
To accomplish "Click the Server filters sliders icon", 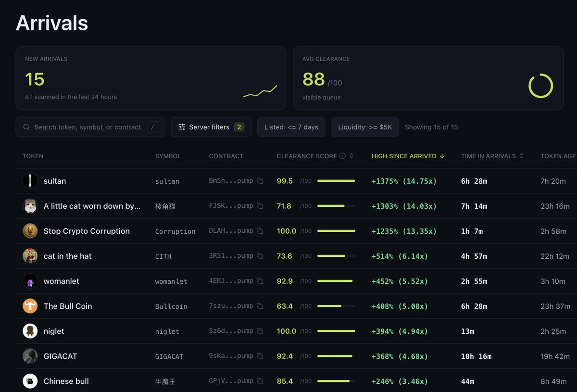I will pyautogui.click(x=182, y=127).
